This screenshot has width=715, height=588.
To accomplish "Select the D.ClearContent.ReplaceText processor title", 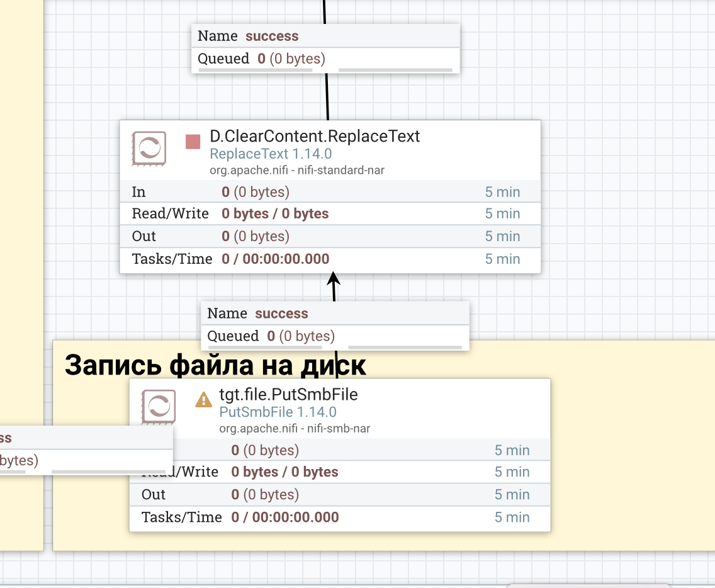I will coord(315,137).
